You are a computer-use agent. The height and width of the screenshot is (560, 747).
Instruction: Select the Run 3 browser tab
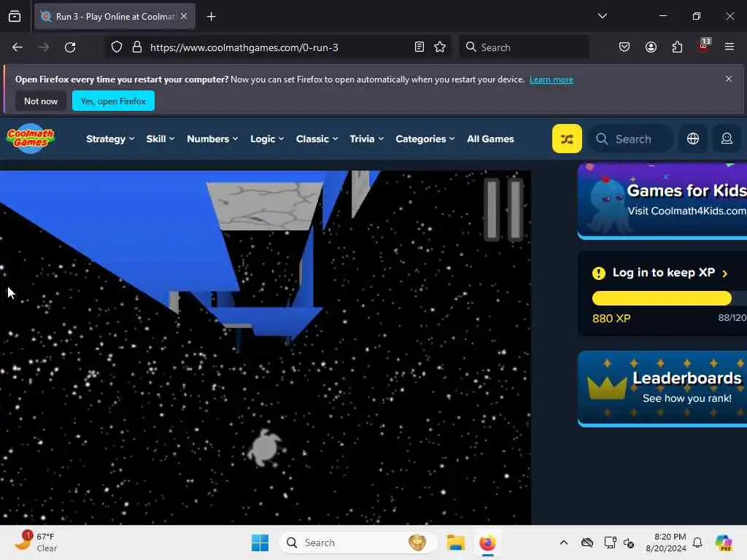(x=115, y=17)
